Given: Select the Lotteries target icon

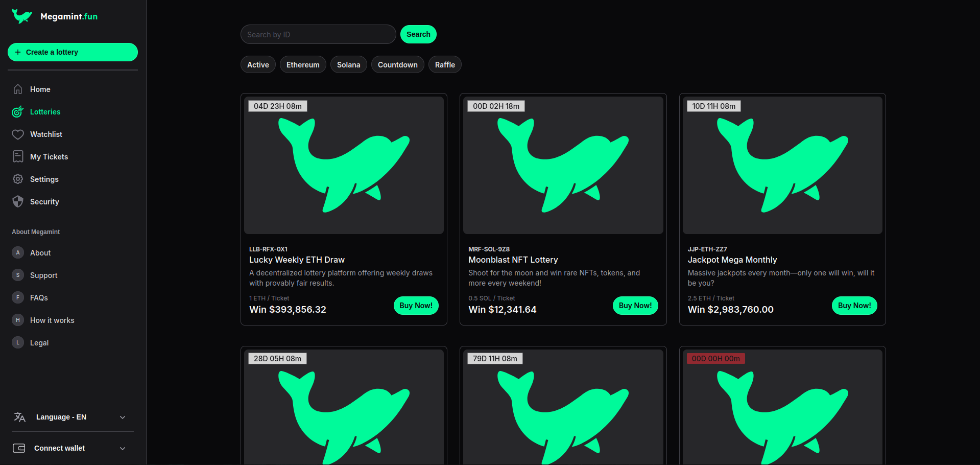Looking at the screenshot, I should click(x=18, y=112).
